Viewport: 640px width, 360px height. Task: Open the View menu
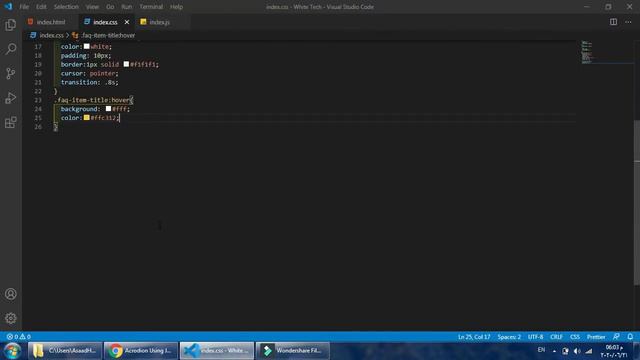[92, 7]
